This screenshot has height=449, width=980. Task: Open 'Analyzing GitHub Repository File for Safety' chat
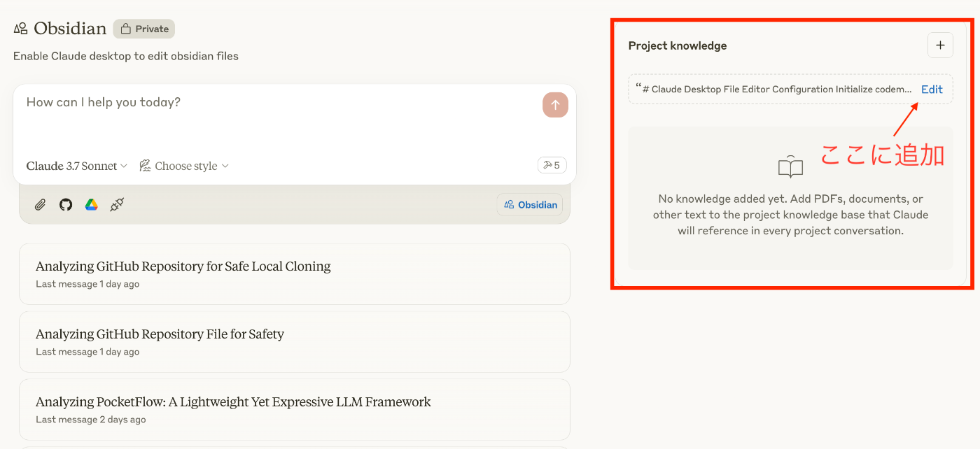295,342
